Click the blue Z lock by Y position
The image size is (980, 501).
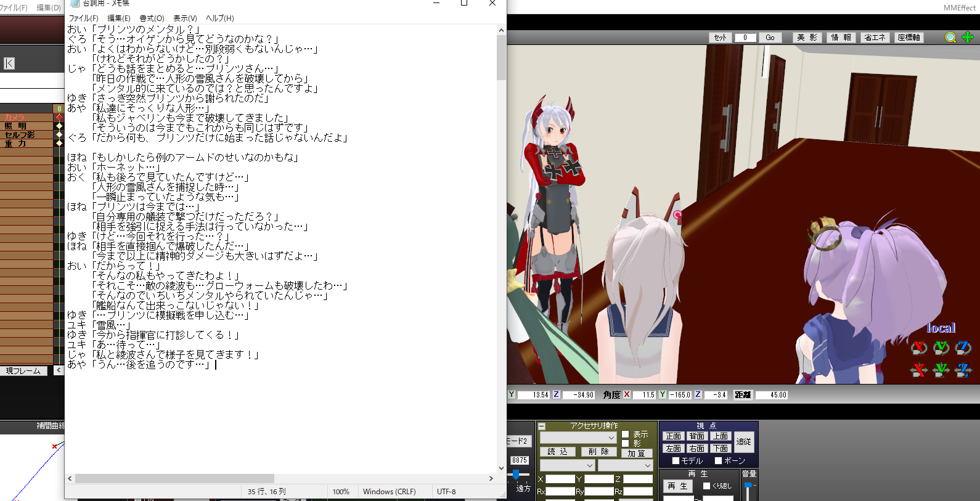pos(556,394)
